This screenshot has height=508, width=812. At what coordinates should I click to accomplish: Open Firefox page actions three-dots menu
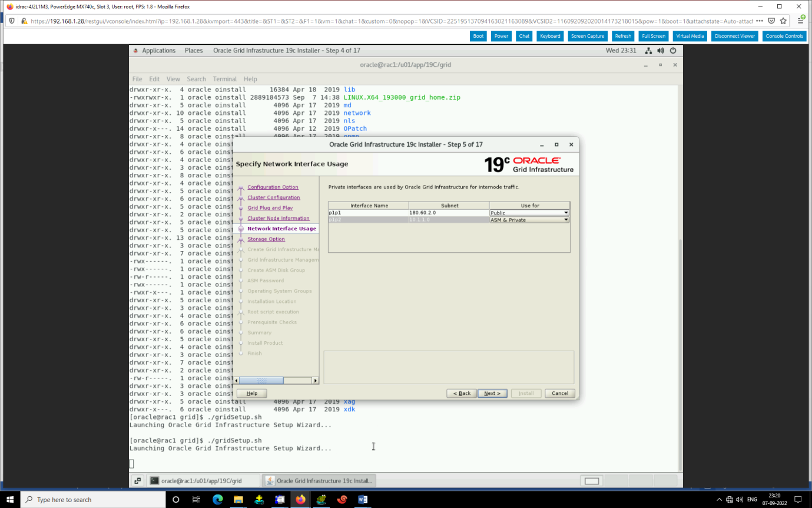(x=760, y=21)
